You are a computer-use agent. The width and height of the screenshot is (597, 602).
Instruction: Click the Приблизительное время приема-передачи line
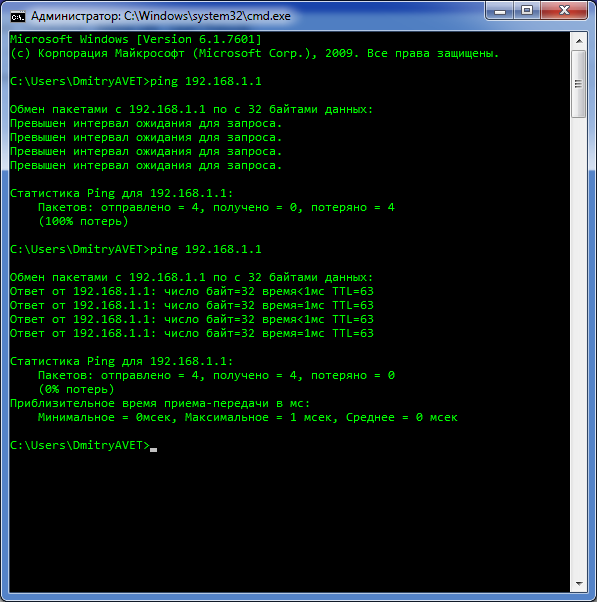click(160, 404)
